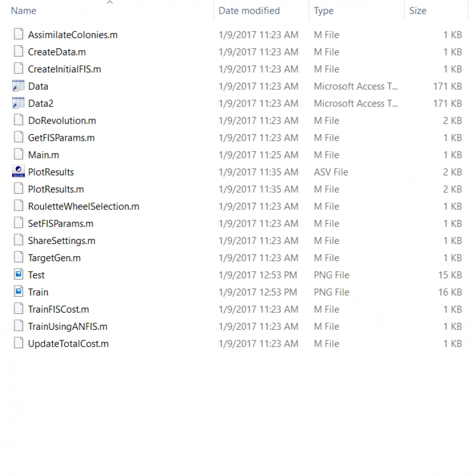The height and width of the screenshot is (476, 473).
Task: Click the TargetGen.m file icon
Action: pyautogui.click(x=19, y=257)
